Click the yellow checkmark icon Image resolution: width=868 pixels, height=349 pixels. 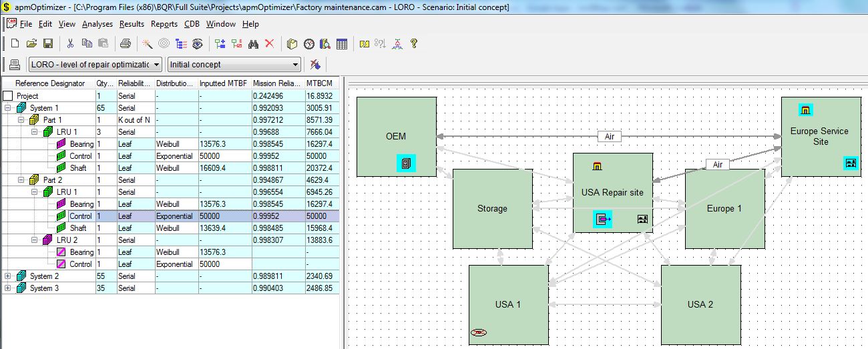pyautogui.click(x=364, y=43)
